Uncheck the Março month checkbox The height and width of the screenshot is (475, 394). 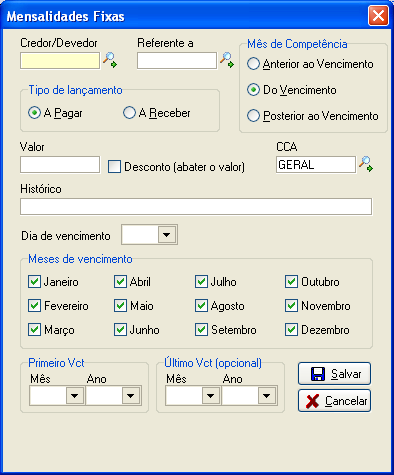click(34, 330)
